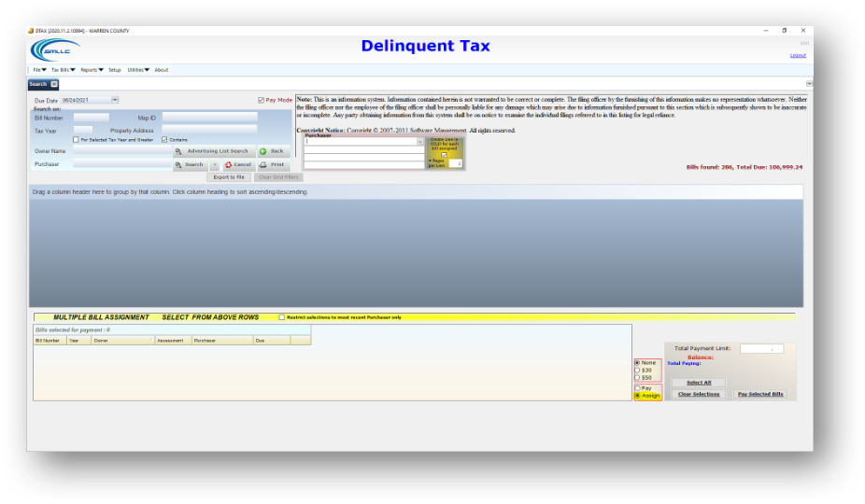Open the Reports menu
Screen dimensions: 865x504
click(x=92, y=70)
